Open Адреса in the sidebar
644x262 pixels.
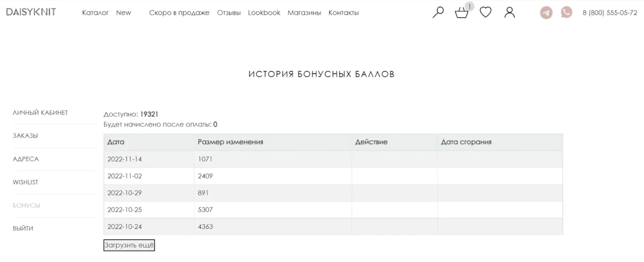26,159
